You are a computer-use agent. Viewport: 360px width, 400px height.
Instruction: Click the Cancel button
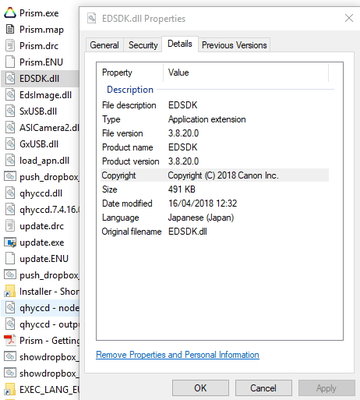point(263,388)
